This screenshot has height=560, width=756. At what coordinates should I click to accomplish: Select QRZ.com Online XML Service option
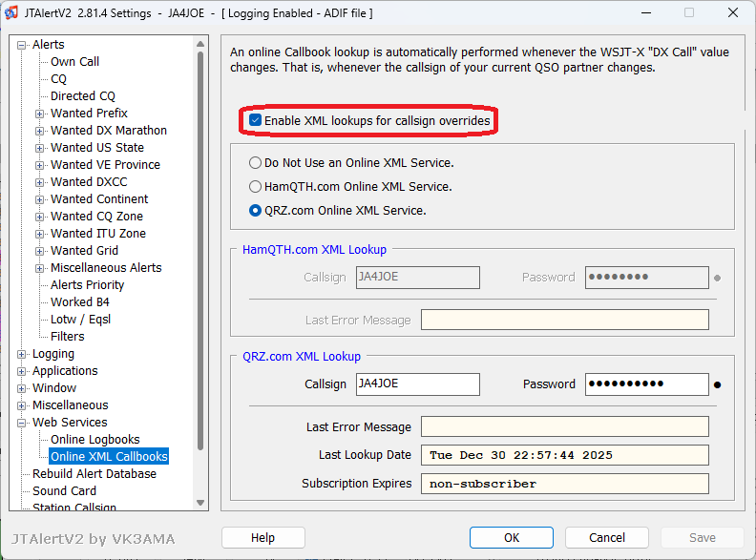[255, 211]
